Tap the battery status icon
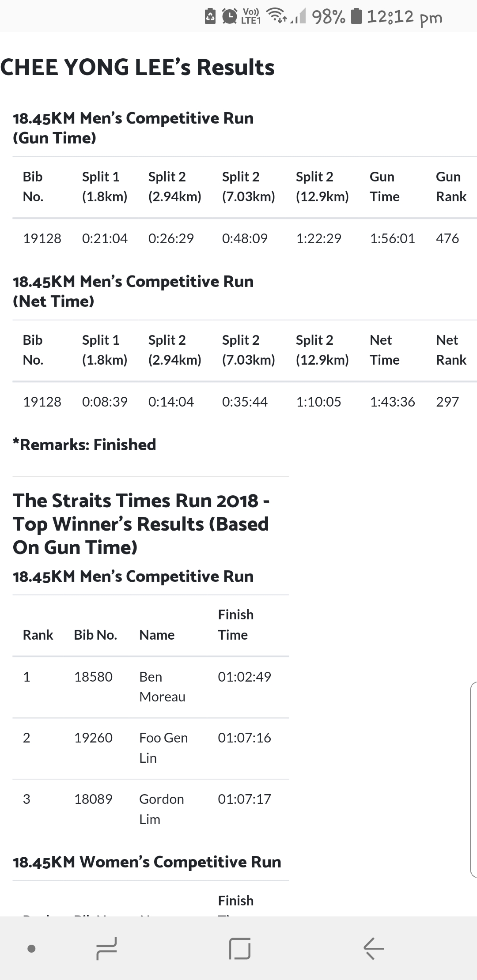 coord(356,16)
